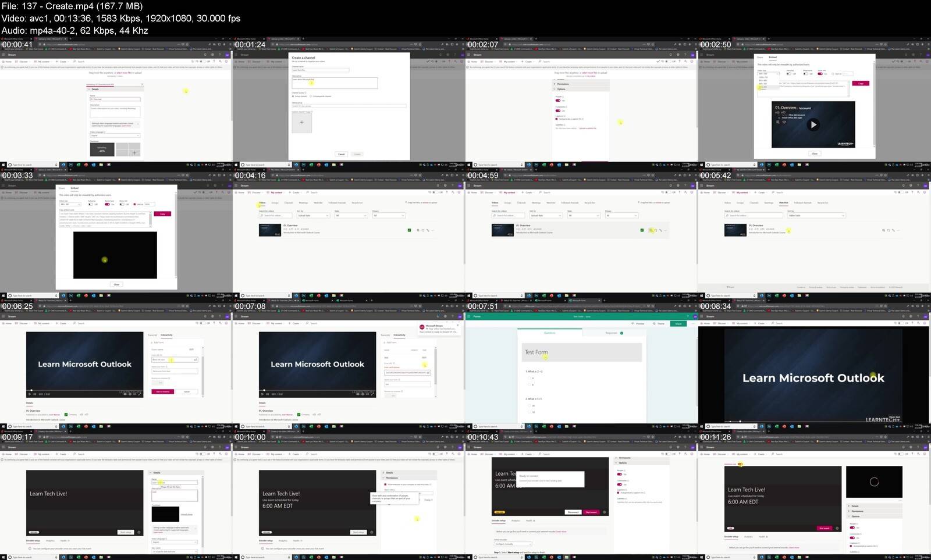Screen dimensions: 931x560
Task: Open Create menu in 00:00:41 frame
Action: 63,62
